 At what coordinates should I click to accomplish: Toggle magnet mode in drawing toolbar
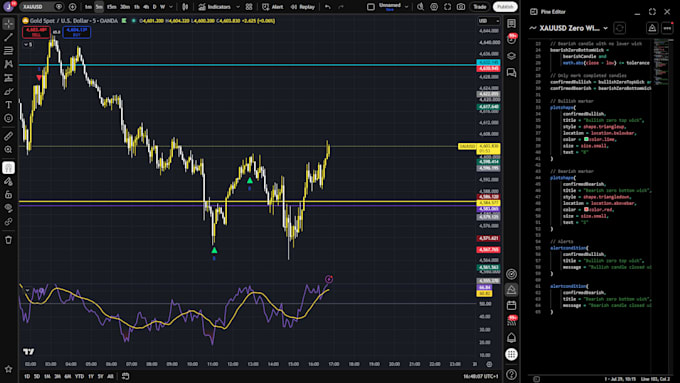pos(8,167)
